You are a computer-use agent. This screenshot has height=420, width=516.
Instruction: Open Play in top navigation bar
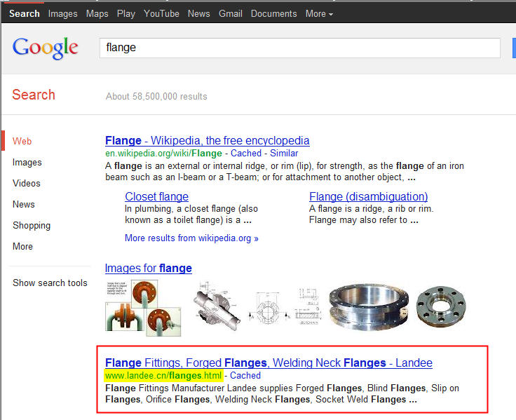[126, 13]
